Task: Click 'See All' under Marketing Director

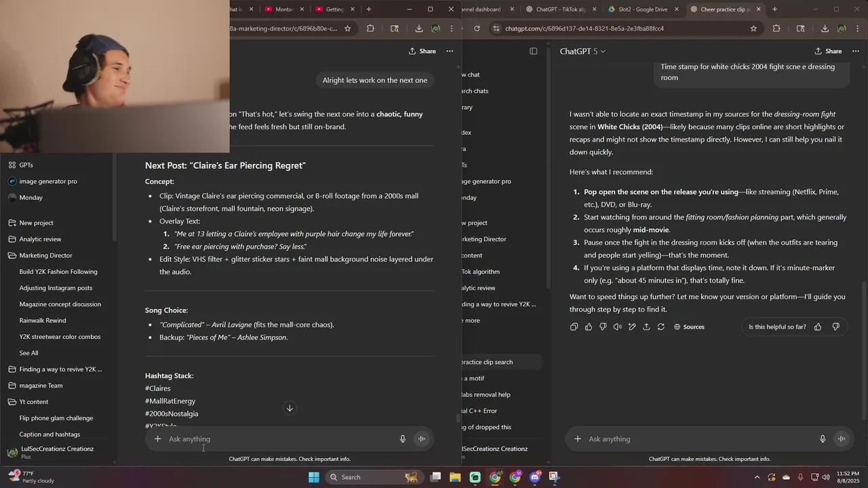Action: (x=28, y=352)
